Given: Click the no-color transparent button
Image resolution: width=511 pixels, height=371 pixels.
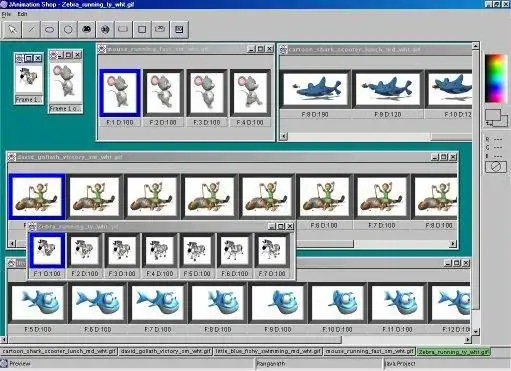Looking at the screenshot, I should [496, 166].
